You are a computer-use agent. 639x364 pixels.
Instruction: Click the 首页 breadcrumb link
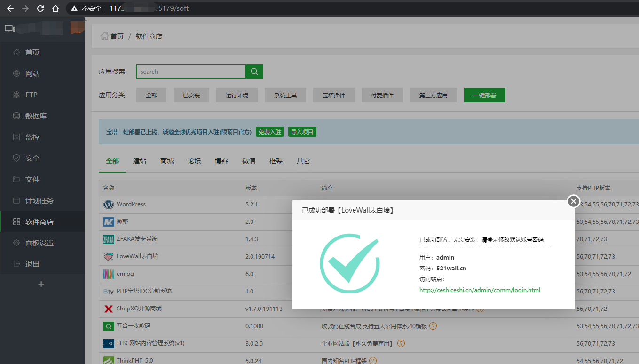117,36
